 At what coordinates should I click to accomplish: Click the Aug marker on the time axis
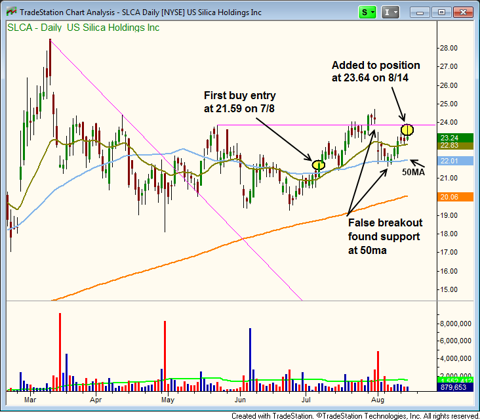point(377,399)
